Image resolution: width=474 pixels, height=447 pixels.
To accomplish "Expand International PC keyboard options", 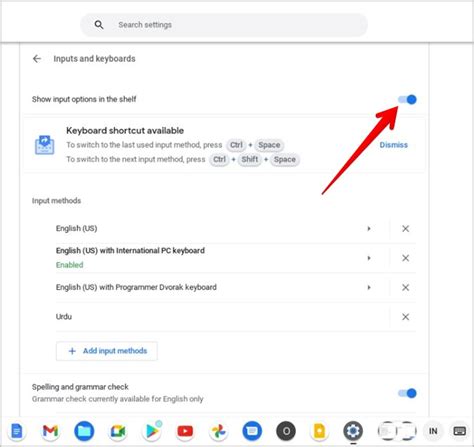I will 369,258.
